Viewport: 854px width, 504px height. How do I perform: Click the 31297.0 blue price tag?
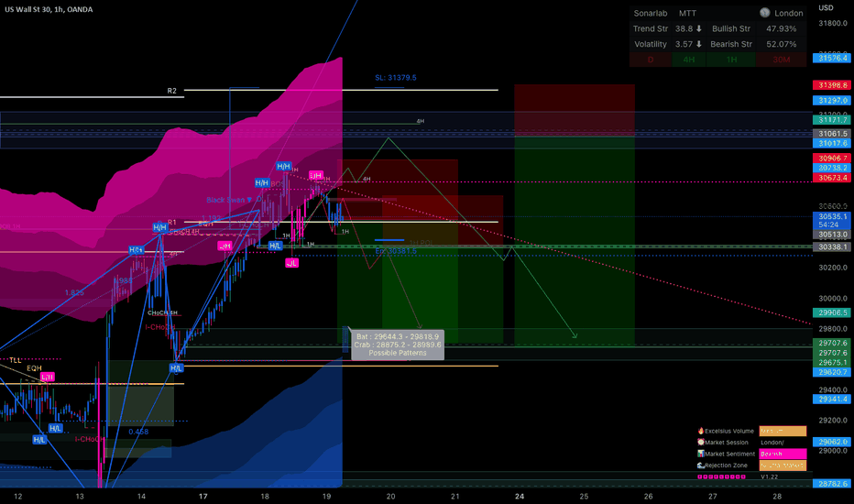832,100
